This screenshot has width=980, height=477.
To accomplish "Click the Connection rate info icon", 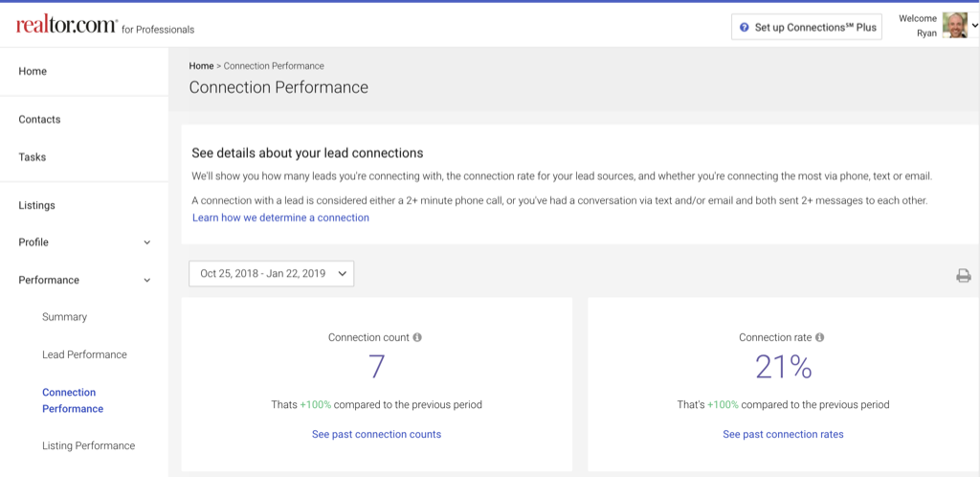I will point(820,337).
